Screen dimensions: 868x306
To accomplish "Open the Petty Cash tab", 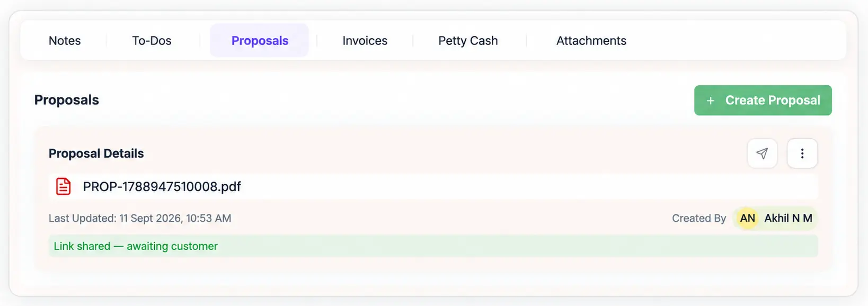I will click(x=468, y=41).
